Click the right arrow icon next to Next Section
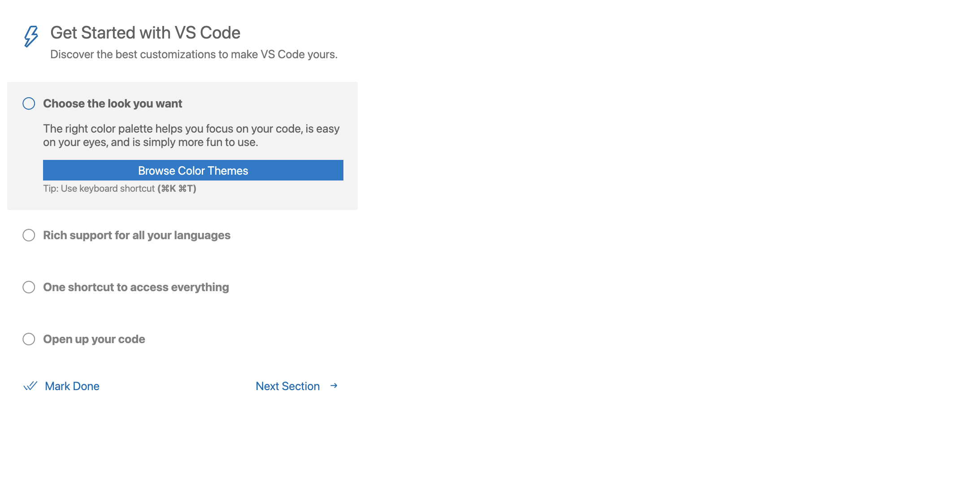The height and width of the screenshot is (490, 980). click(x=334, y=386)
